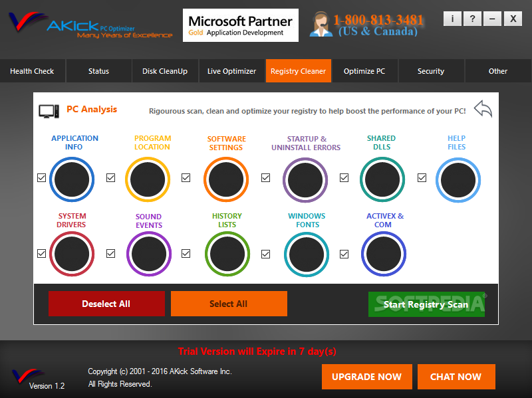Click the ActiveX & COM indigo circle icon
Screen dimensions: 532x398
click(x=384, y=254)
